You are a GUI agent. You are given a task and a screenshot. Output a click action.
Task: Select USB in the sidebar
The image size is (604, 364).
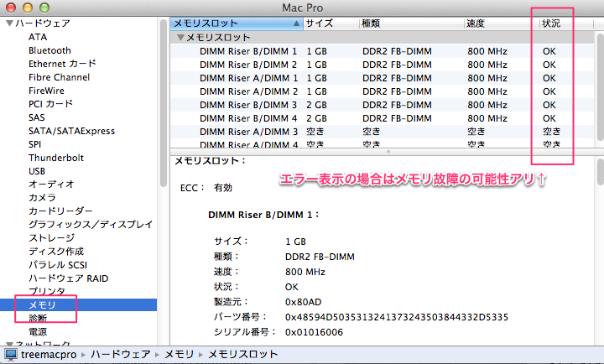coord(37,171)
